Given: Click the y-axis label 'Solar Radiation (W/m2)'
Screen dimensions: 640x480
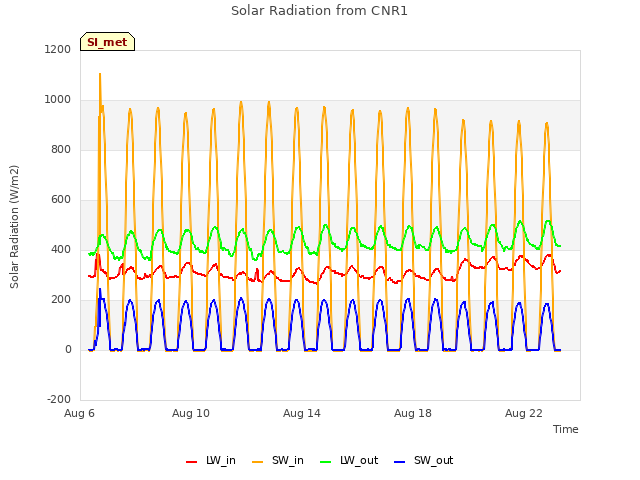Looking at the screenshot, I should pos(14,227).
